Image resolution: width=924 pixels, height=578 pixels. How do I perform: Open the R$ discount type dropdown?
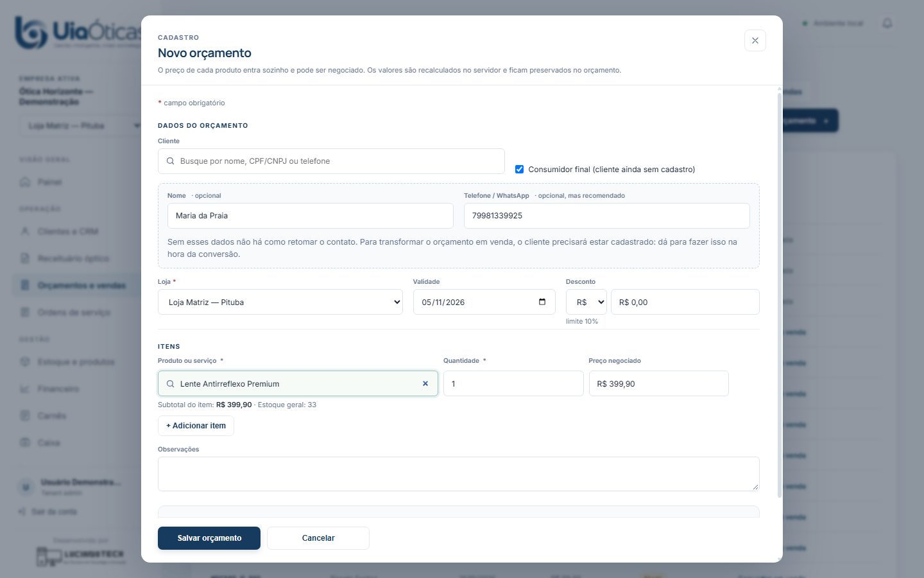pos(586,302)
